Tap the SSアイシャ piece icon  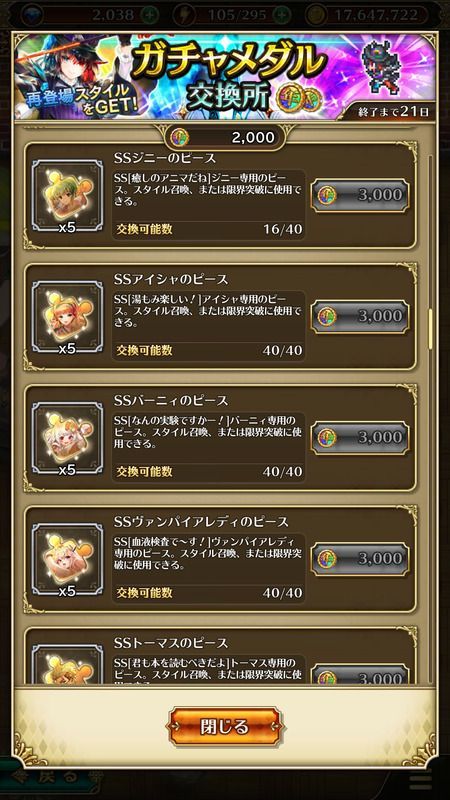click(67, 317)
